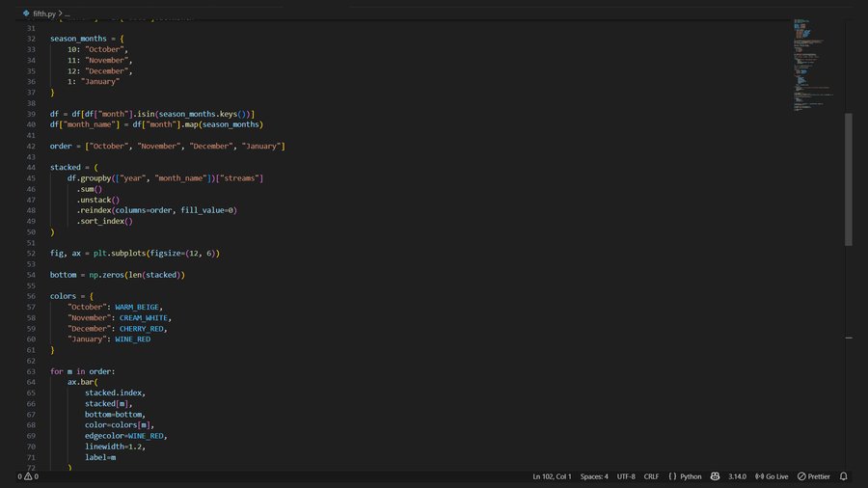Open the Spaces: 4 indentation selector
This screenshot has height=488, width=868.
tap(594, 476)
